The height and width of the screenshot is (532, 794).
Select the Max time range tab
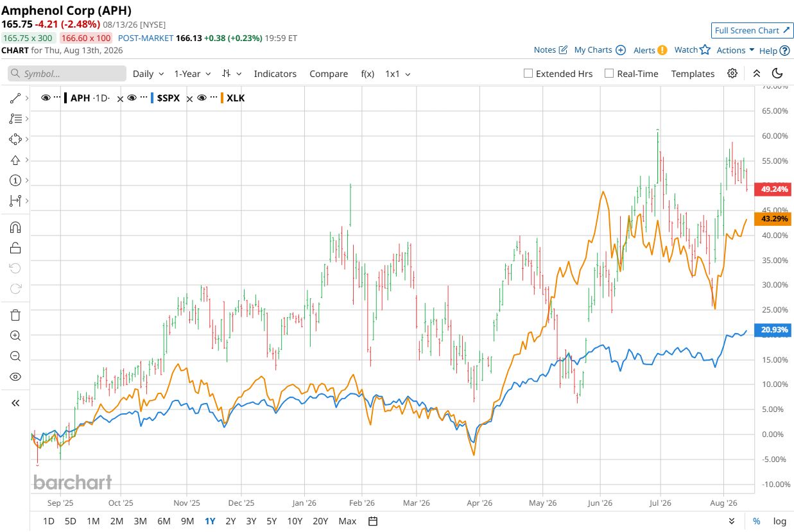[347, 521]
